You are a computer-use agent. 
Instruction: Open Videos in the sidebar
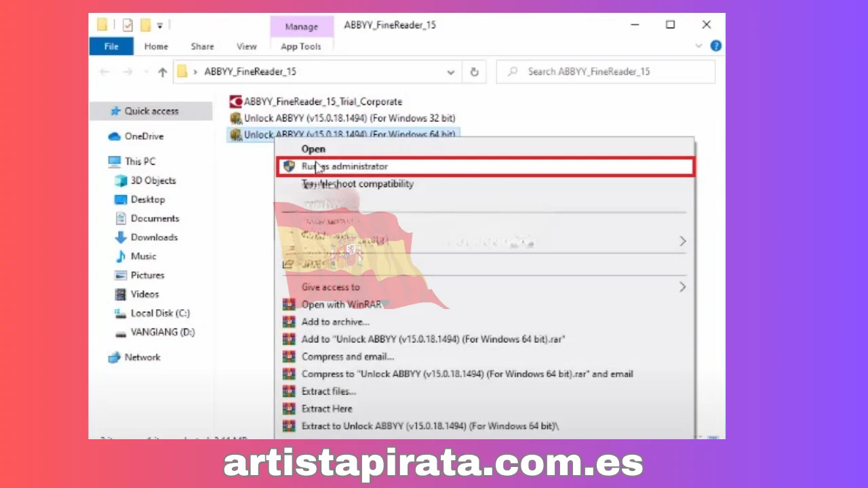144,294
